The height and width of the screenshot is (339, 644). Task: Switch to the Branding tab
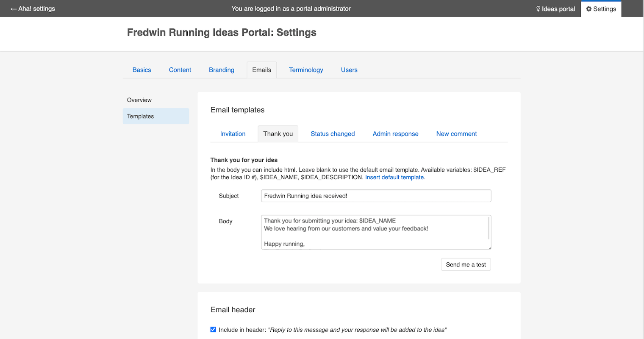(221, 69)
